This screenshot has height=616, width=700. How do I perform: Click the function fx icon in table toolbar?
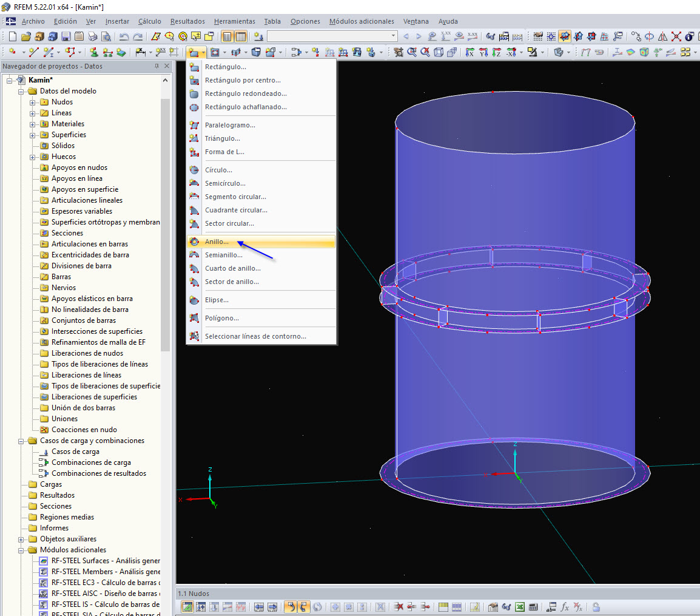565,606
